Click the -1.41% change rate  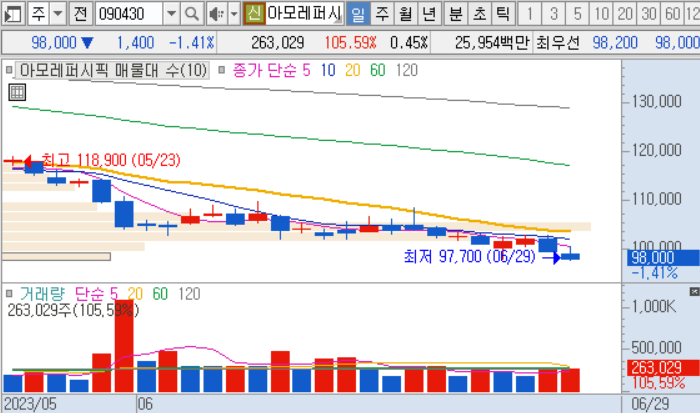point(192,43)
